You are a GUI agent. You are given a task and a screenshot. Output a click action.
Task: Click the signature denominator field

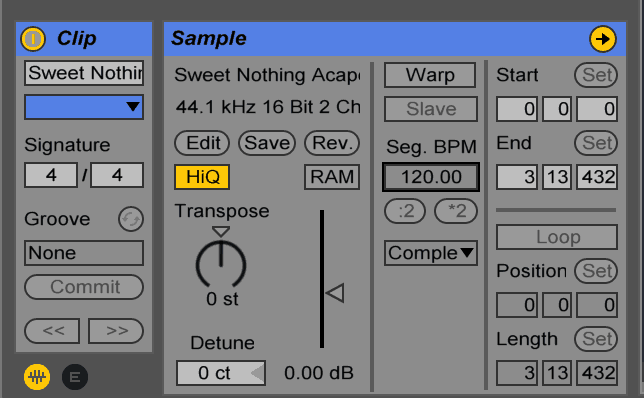point(117,175)
